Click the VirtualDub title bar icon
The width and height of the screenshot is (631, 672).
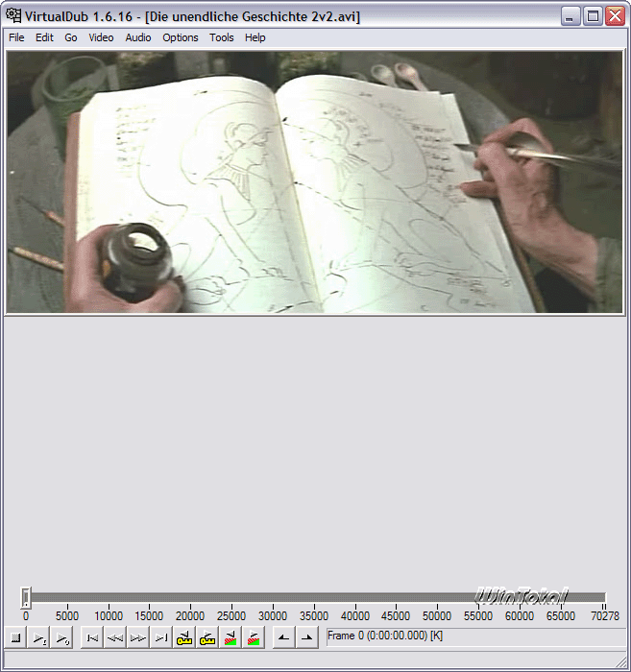tap(13, 16)
